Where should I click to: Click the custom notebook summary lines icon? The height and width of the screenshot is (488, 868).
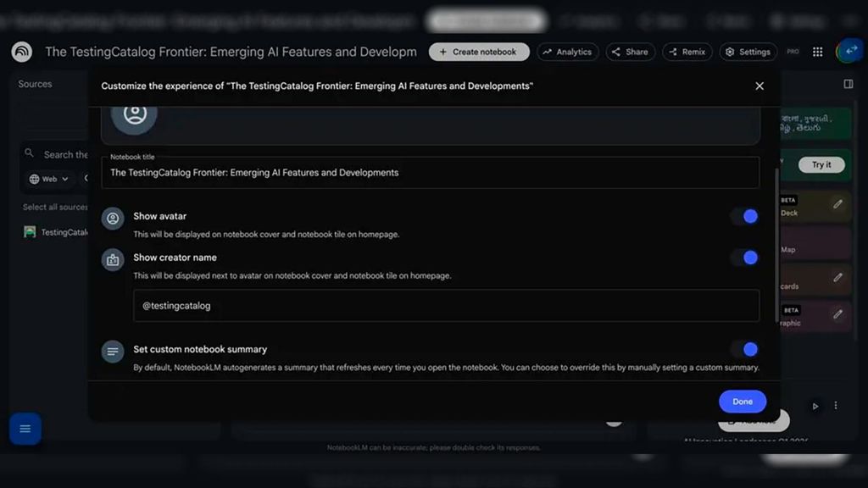pos(113,352)
